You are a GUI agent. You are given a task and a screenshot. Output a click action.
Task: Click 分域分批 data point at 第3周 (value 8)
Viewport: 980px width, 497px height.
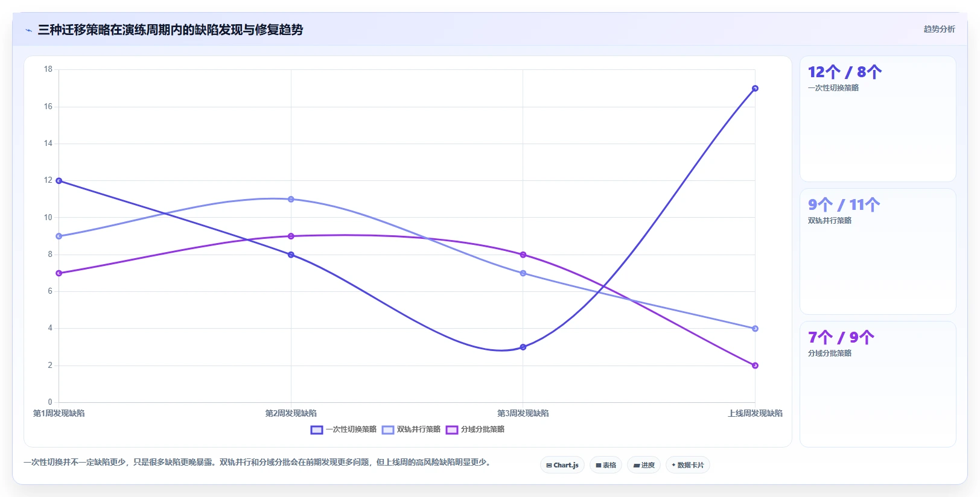(523, 255)
